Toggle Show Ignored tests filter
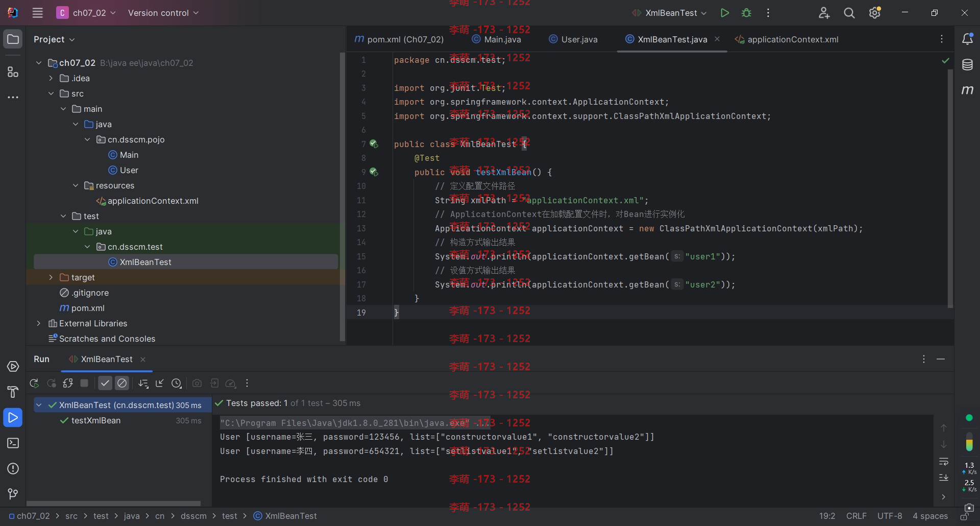The image size is (980, 526). pyautogui.click(x=122, y=383)
